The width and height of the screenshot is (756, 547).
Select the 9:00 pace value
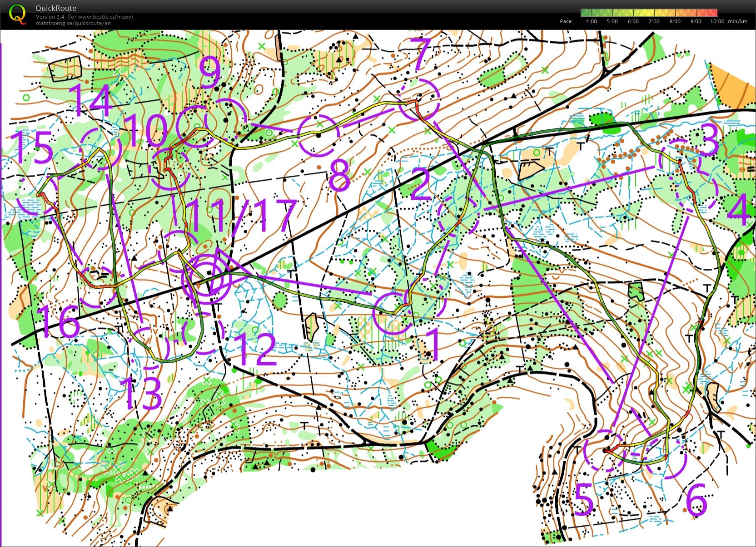(x=696, y=21)
